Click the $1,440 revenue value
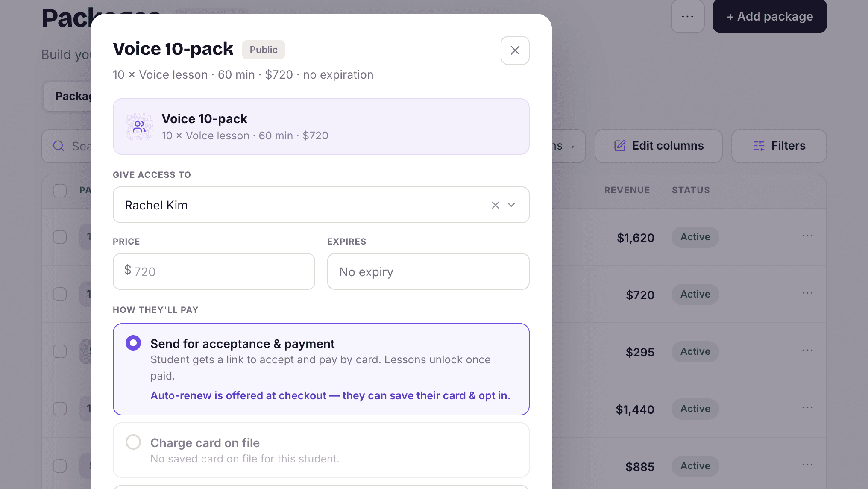Image resolution: width=868 pixels, height=489 pixels. tap(635, 409)
